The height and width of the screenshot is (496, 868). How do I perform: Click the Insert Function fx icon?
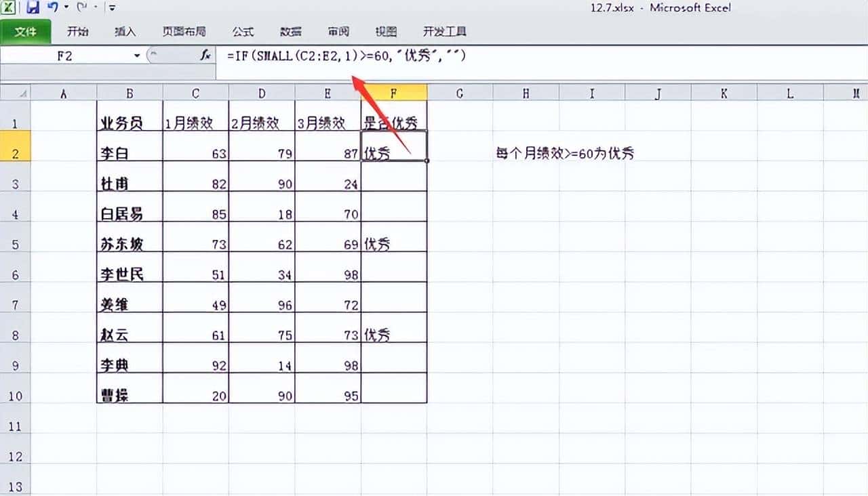[x=205, y=56]
